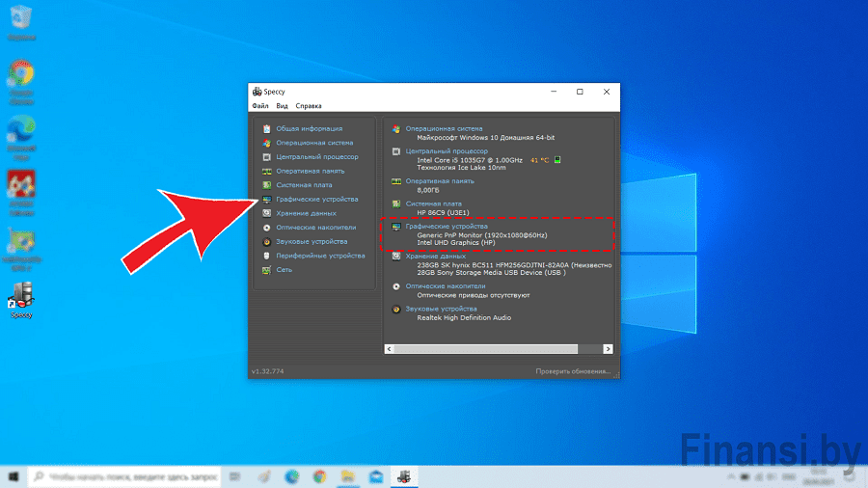
Task: Click Проверить обновления link
Action: tap(573, 371)
